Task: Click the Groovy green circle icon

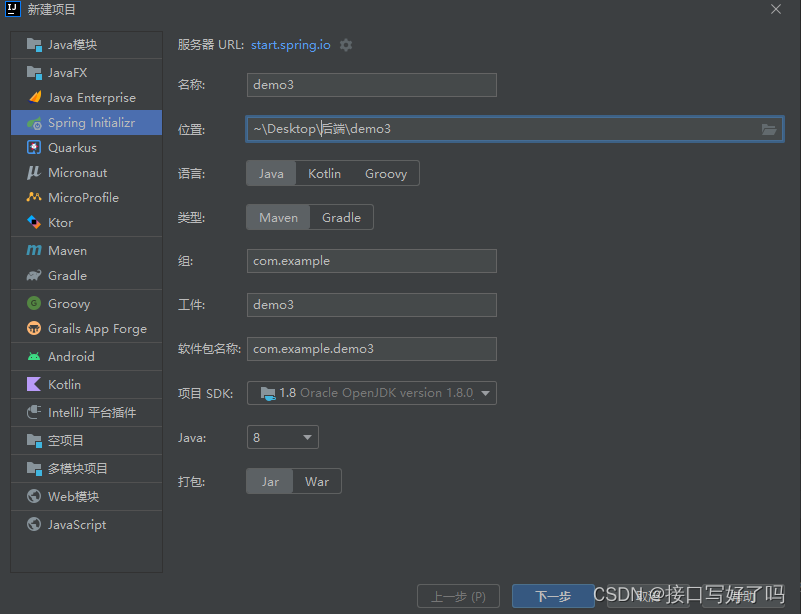Action: click(34, 303)
